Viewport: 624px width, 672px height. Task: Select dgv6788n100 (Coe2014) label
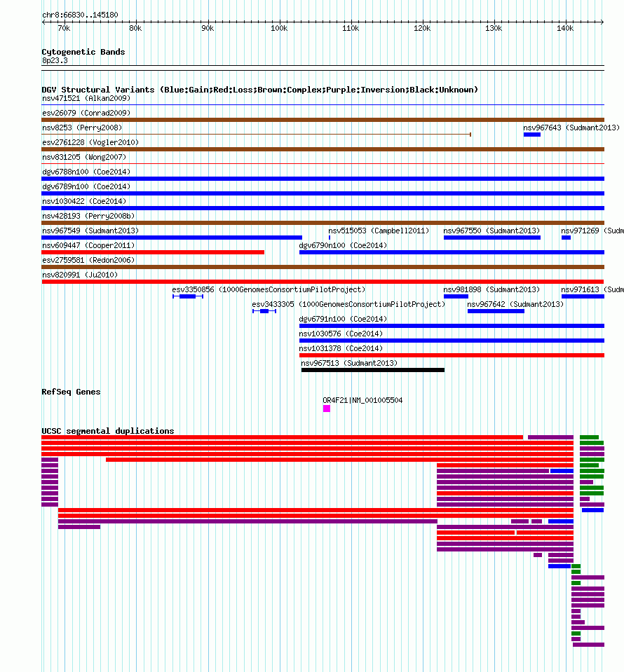pyautogui.click(x=86, y=172)
